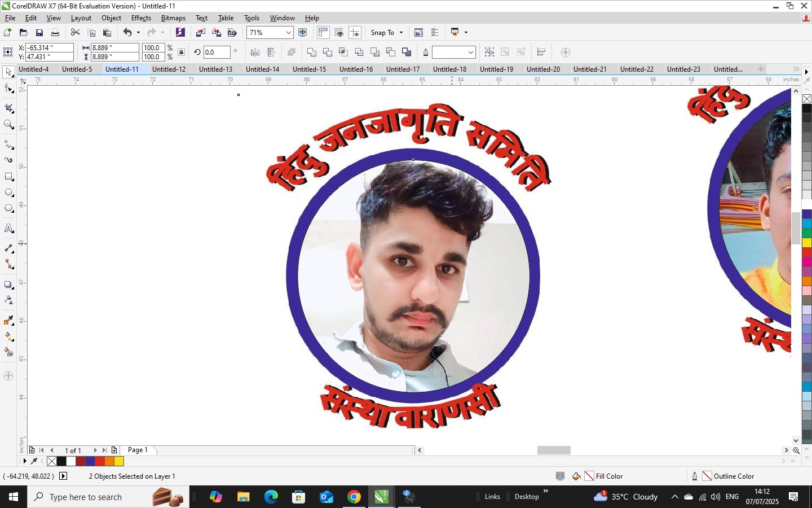Viewport: 812px width, 508px height.
Task: Select the Zoom tool in toolbox
Action: coord(8,124)
